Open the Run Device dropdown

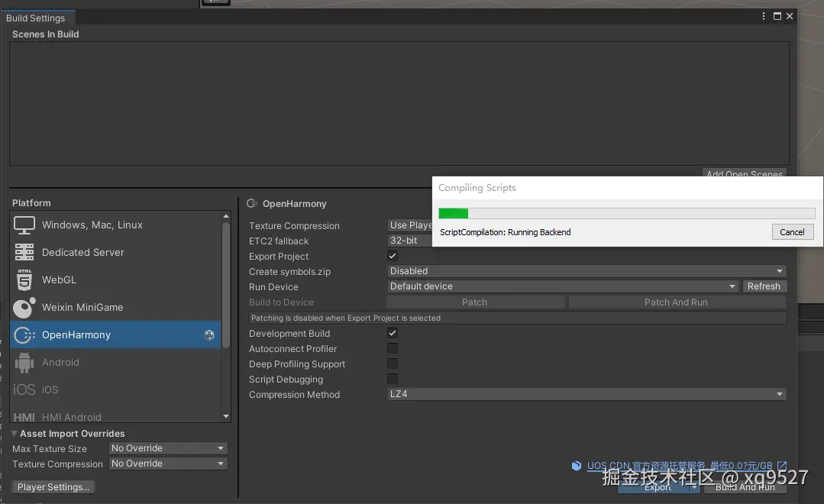coord(563,286)
